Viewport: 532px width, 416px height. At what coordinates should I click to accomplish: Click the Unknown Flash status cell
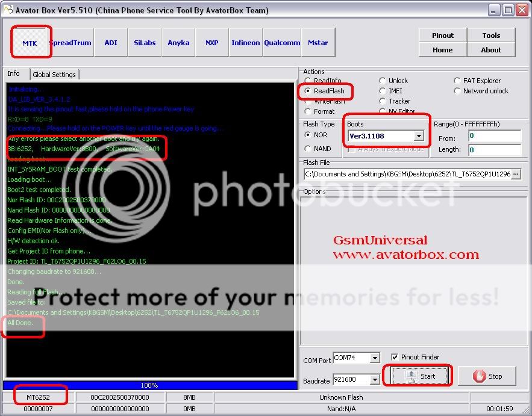click(x=342, y=397)
